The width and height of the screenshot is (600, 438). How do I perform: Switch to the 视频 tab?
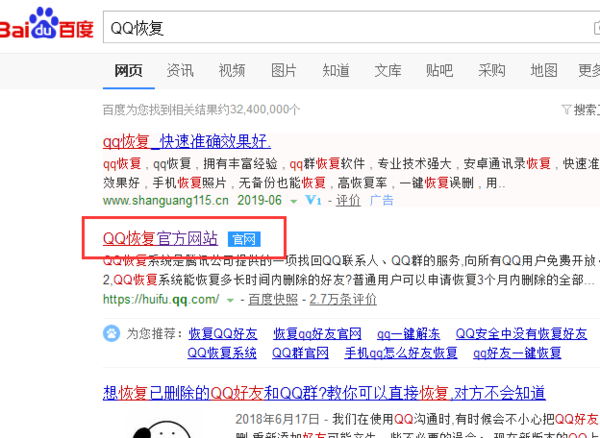coord(232,71)
